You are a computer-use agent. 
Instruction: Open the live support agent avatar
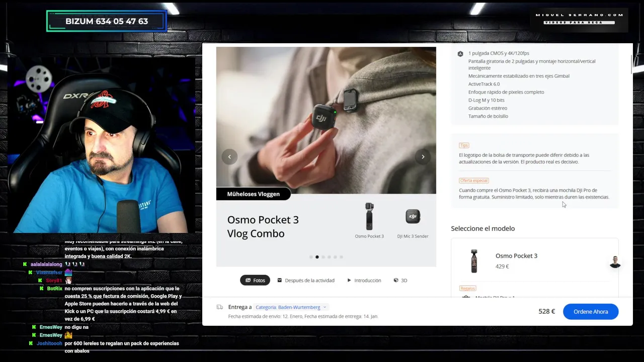[x=615, y=262]
